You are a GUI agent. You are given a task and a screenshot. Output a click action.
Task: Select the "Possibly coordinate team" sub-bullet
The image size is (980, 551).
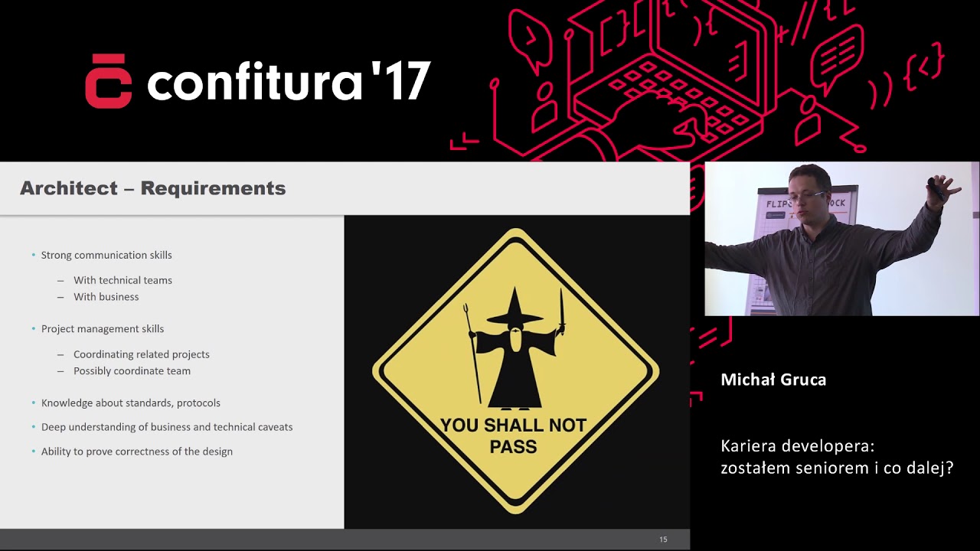pyautogui.click(x=132, y=371)
